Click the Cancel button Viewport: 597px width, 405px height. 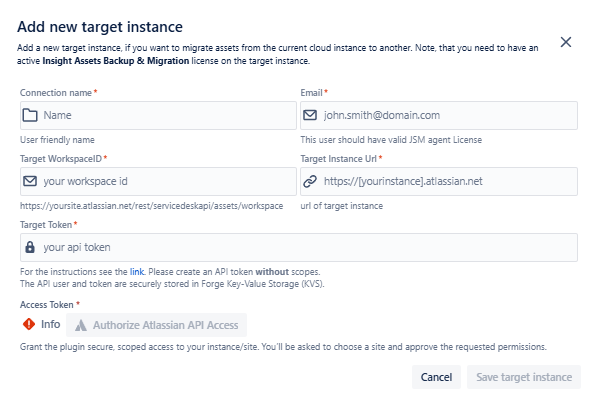(x=436, y=377)
